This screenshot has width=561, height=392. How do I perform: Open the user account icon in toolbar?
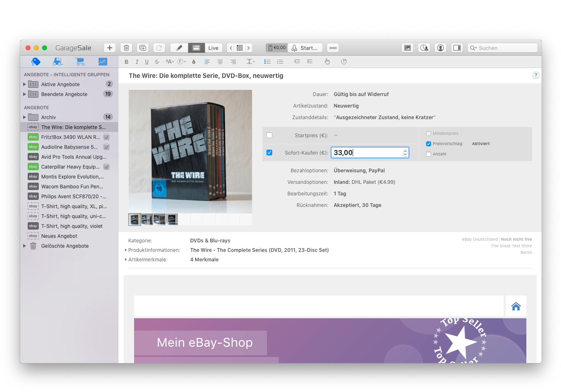[441, 48]
